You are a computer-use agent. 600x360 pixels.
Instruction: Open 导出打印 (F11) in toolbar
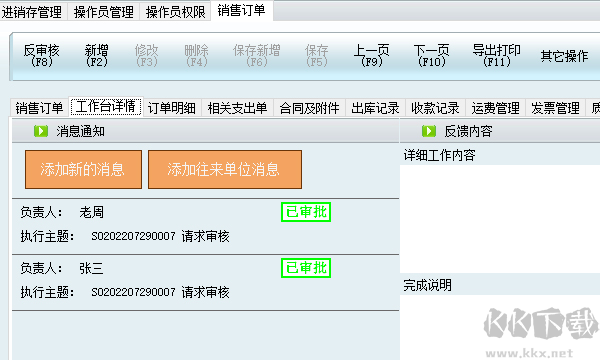[x=496, y=56]
